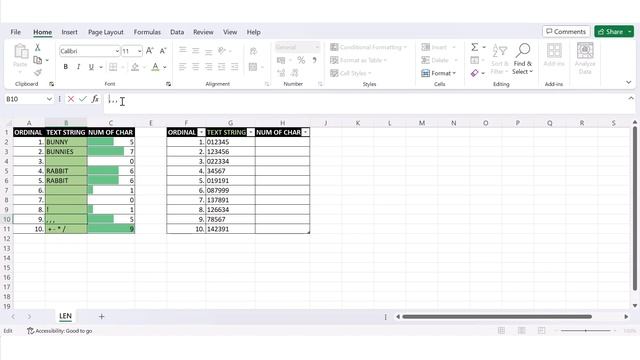
Task: Open the Font Color dropdown arrow
Action: pos(165,67)
